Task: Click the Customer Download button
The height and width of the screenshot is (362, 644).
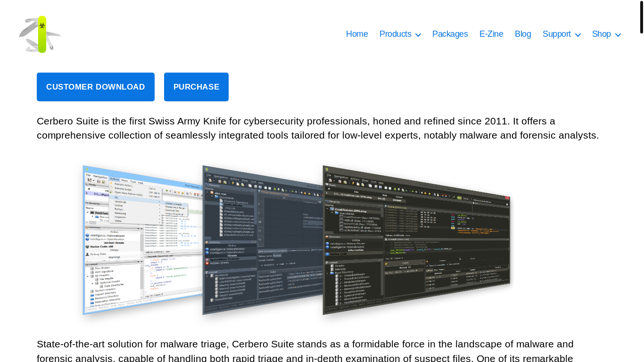Action: click(96, 87)
